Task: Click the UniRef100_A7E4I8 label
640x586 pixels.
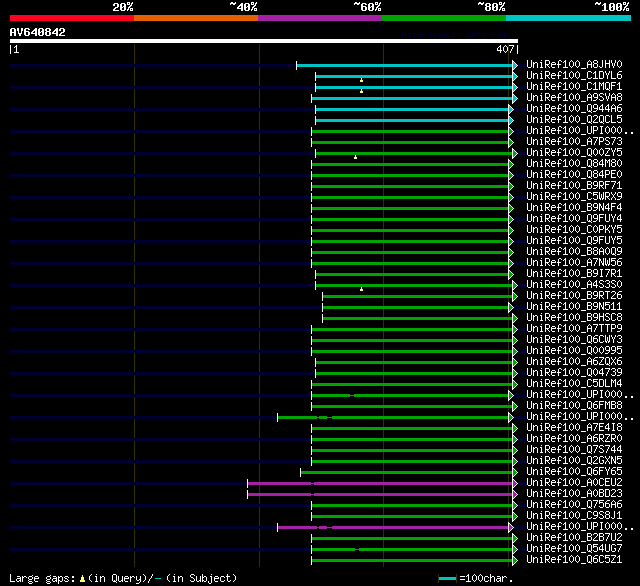Action: (574, 428)
